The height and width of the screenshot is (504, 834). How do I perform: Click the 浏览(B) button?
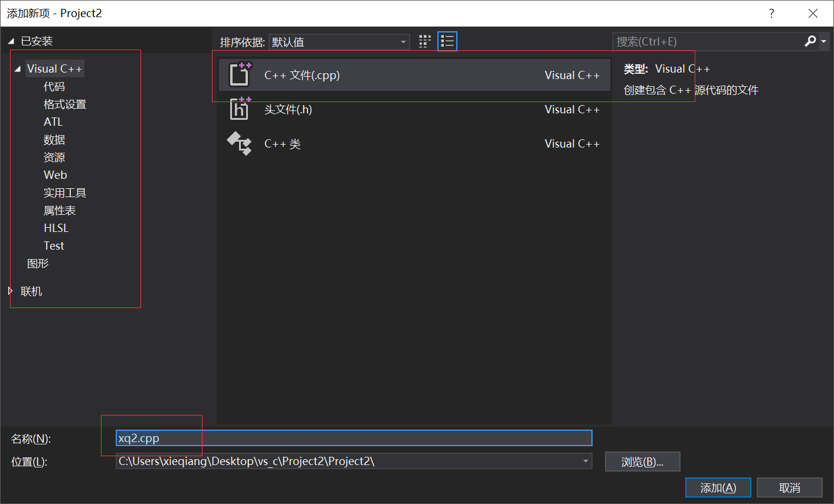pos(642,461)
